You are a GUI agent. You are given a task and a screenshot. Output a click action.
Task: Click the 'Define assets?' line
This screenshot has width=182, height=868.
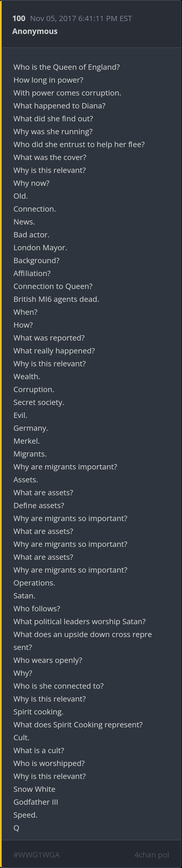39,506
